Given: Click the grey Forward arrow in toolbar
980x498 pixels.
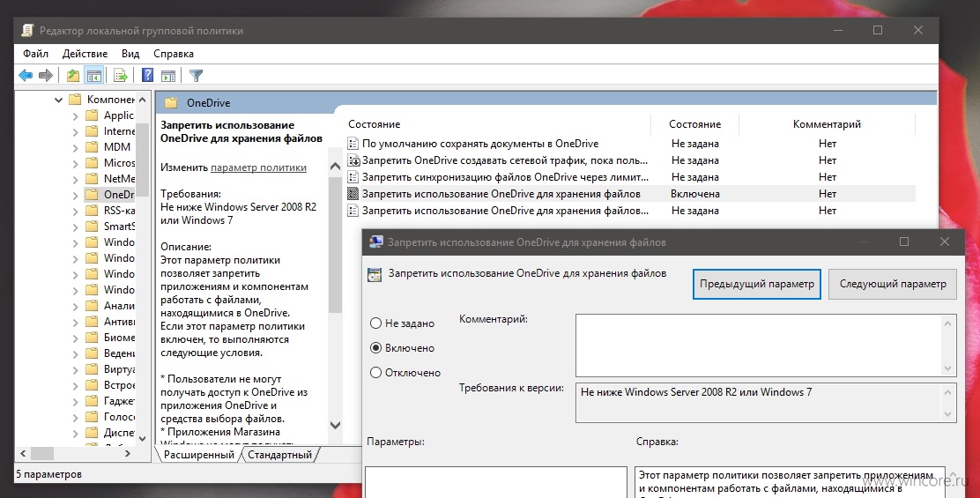Looking at the screenshot, I should coord(46,76).
